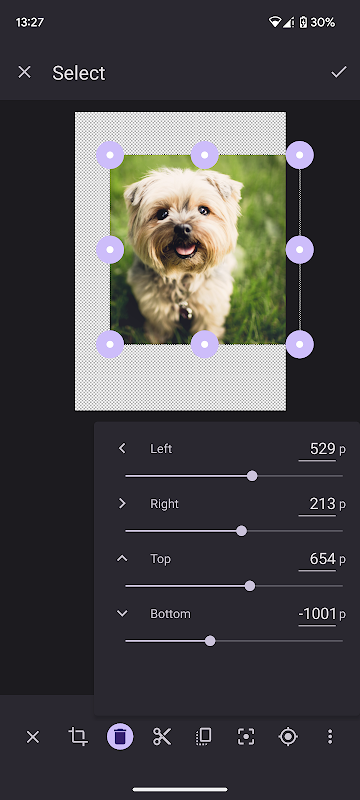Screen dimensions: 360x800
Task: Click the Left value field showing 529
Action: (317, 449)
